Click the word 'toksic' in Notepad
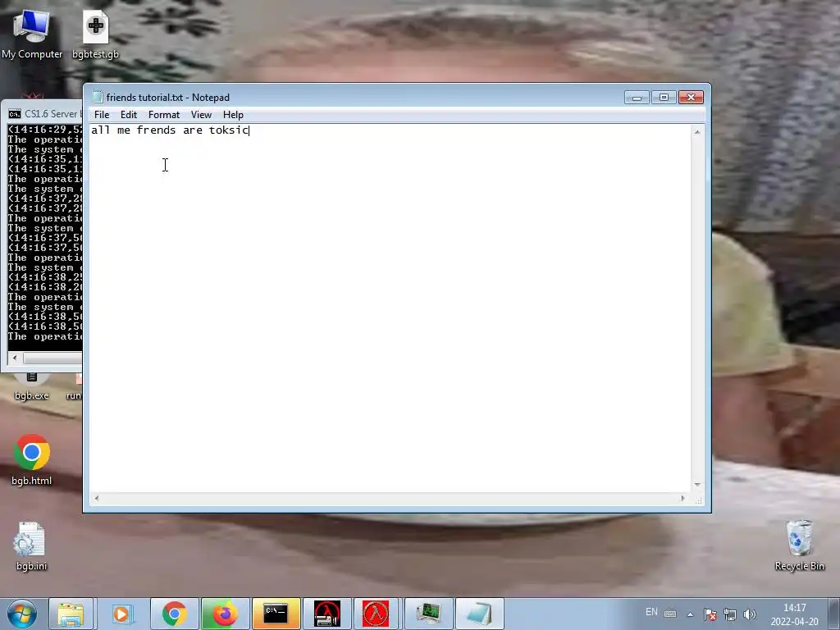 pos(229,130)
